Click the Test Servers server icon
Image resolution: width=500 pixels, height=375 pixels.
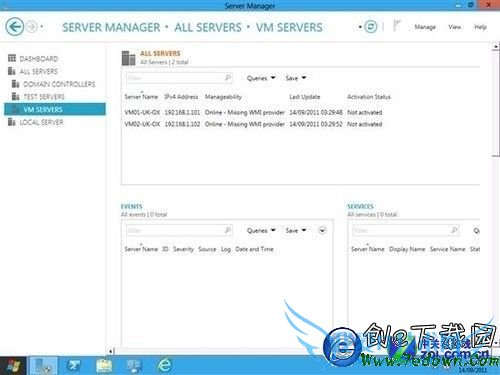[x=16, y=96]
